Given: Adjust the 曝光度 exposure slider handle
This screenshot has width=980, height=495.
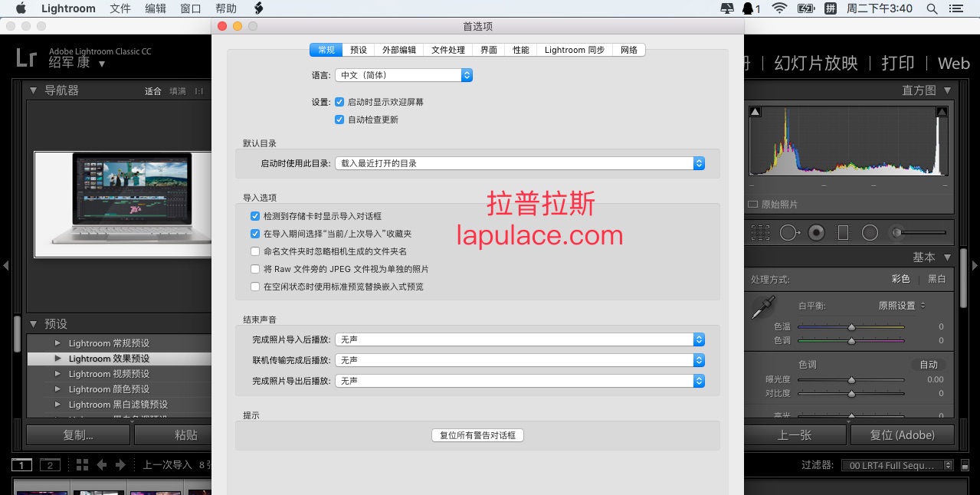Looking at the screenshot, I should [x=851, y=379].
